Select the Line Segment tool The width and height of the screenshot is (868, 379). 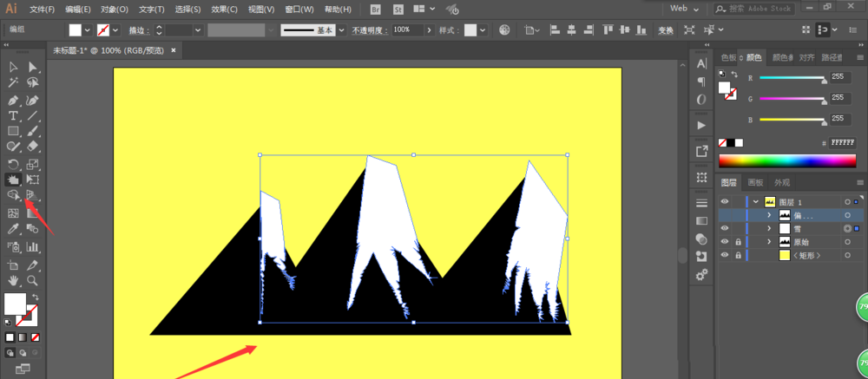(33, 115)
